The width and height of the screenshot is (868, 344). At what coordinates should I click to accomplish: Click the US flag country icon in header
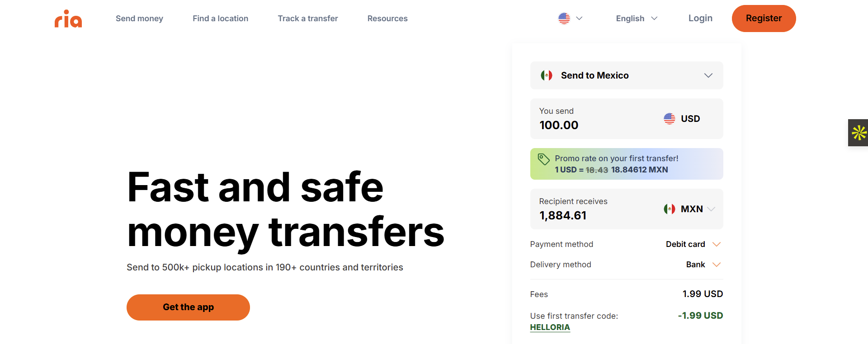[x=564, y=19]
